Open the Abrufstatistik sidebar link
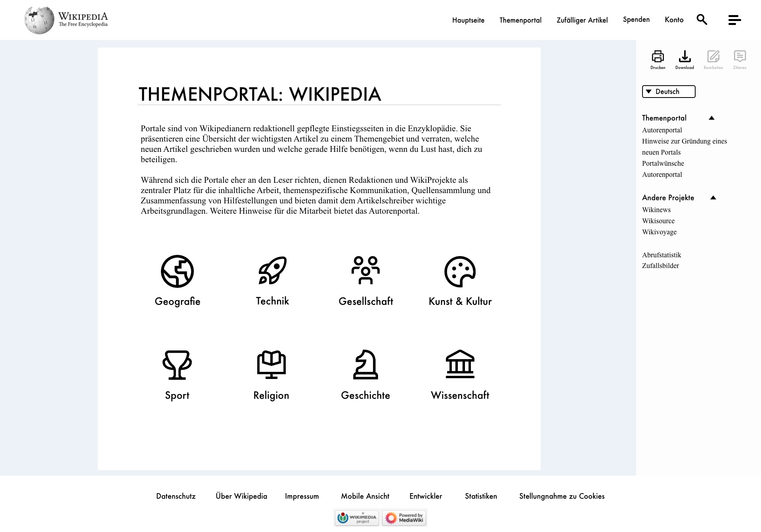 [662, 255]
